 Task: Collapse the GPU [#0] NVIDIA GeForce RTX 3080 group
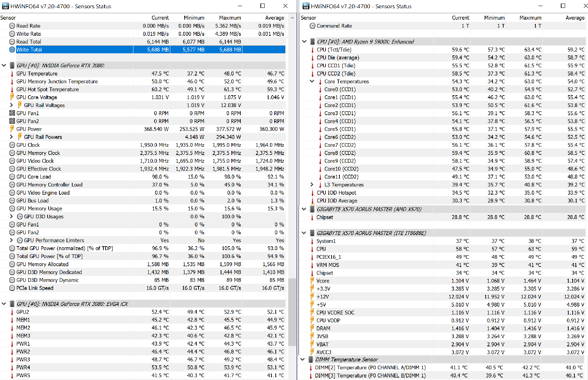point(4,65)
